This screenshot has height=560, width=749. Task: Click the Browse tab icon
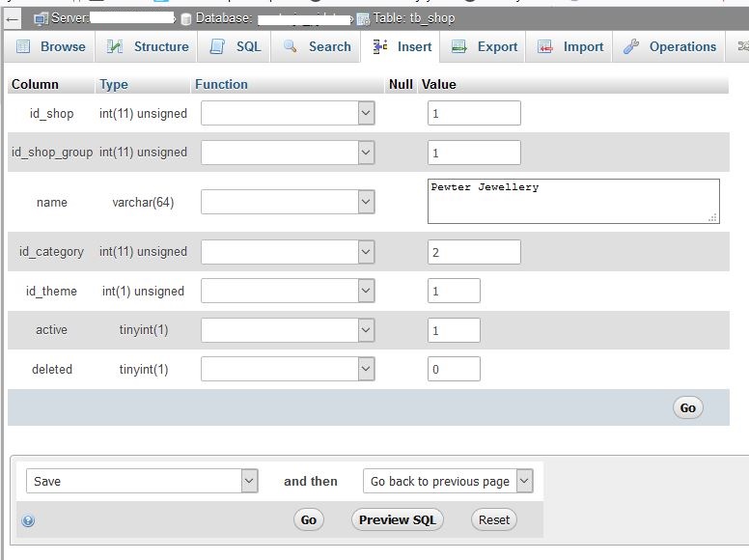[22, 46]
